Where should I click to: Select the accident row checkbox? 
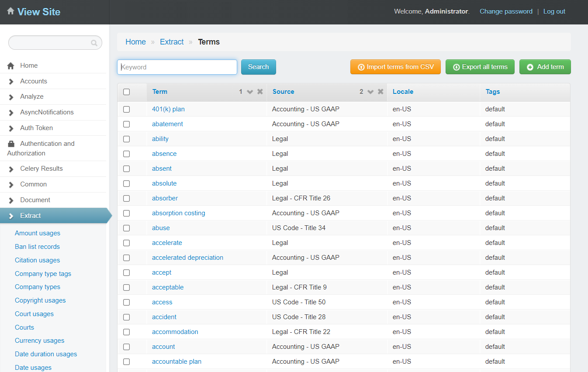point(127,317)
